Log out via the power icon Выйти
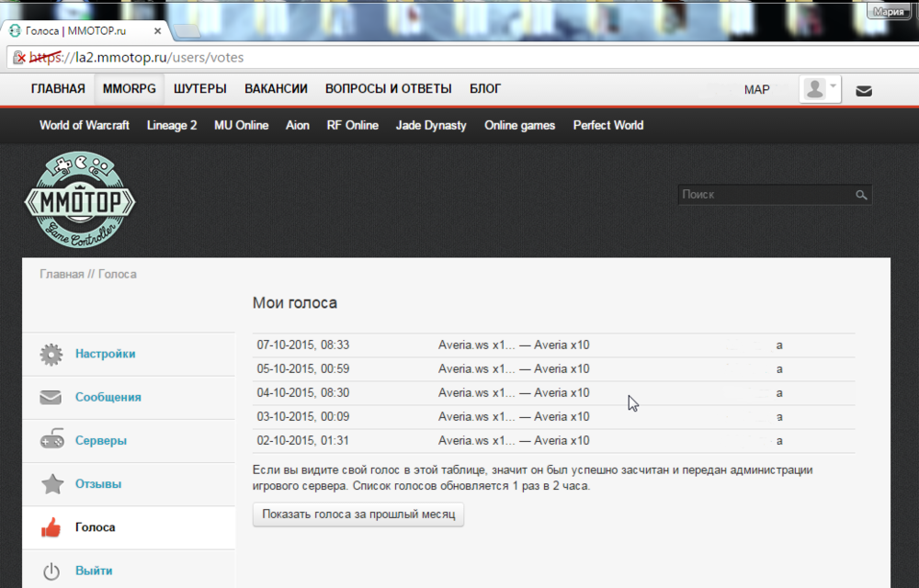This screenshot has height=588, width=919. (52, 571)
